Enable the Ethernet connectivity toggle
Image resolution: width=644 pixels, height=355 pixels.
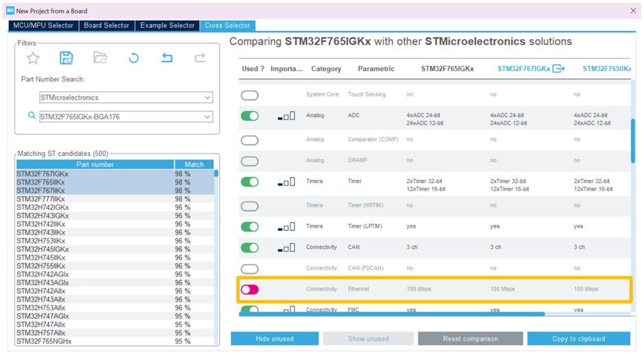click(249, 289)
